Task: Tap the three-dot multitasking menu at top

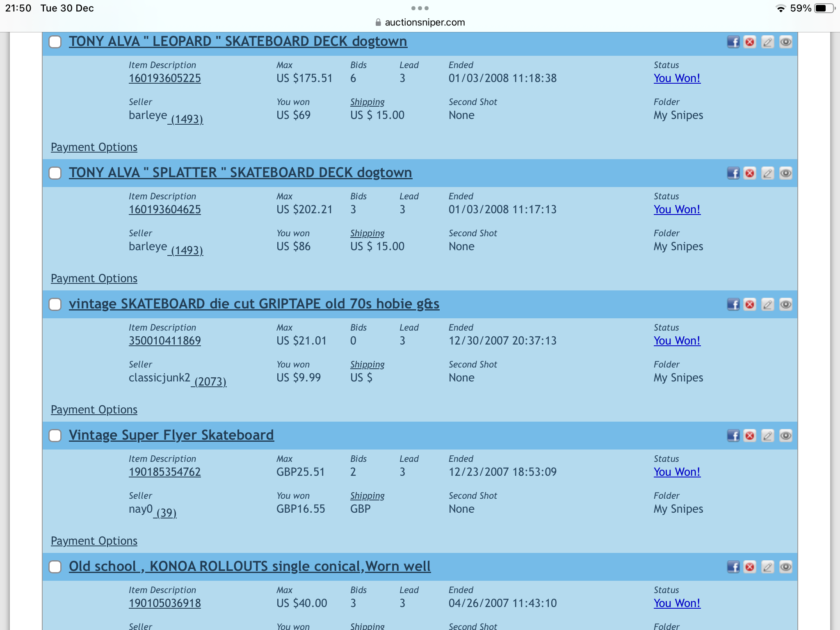Action: 420,8
